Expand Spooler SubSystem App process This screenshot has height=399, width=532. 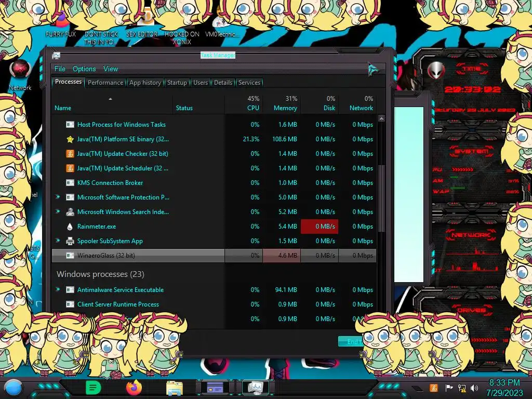(x=58, y=241)
